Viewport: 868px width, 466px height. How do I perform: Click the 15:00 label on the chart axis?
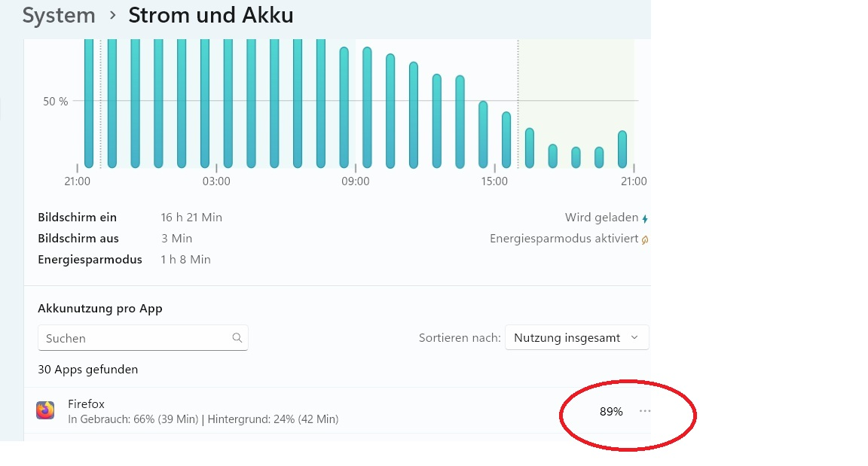click(494, 181)
